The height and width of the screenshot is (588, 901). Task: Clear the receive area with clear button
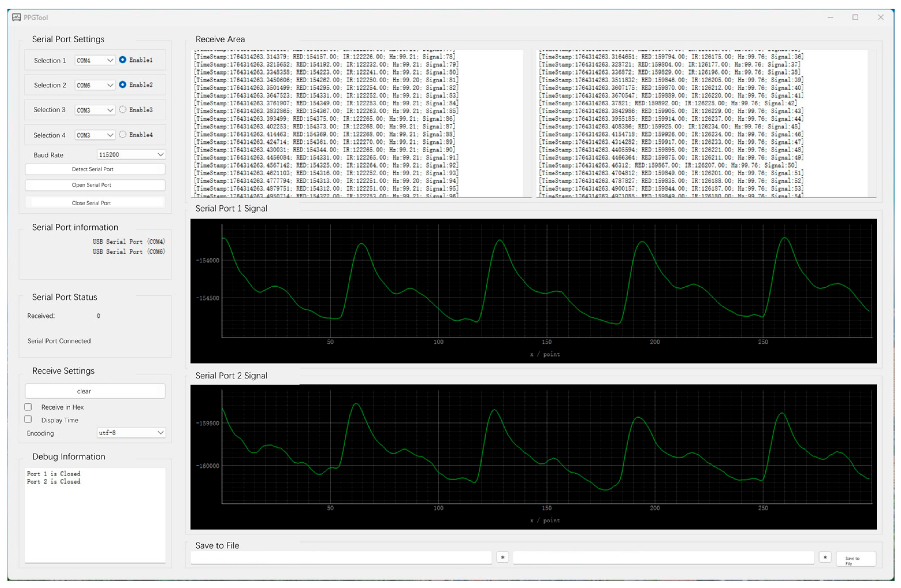(95, 391)
